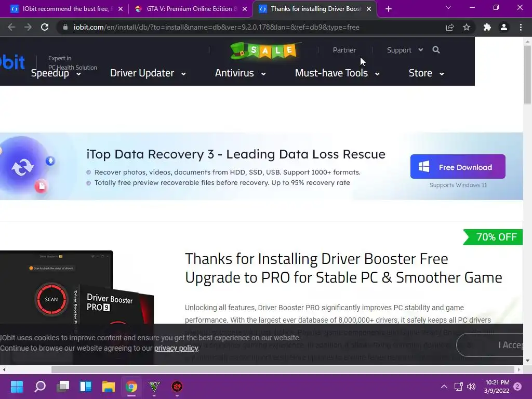532x399 pixels.
Task: Close the GTA V tab
Action: [x=245, y=9]
